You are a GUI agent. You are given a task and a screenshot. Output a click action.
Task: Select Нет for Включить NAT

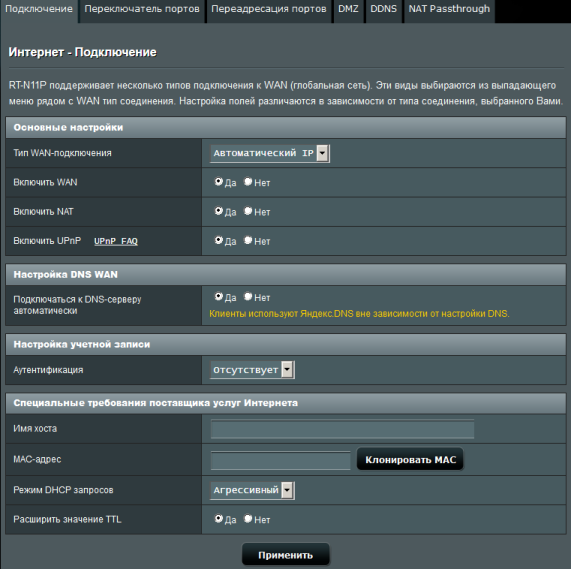point(248,211)
